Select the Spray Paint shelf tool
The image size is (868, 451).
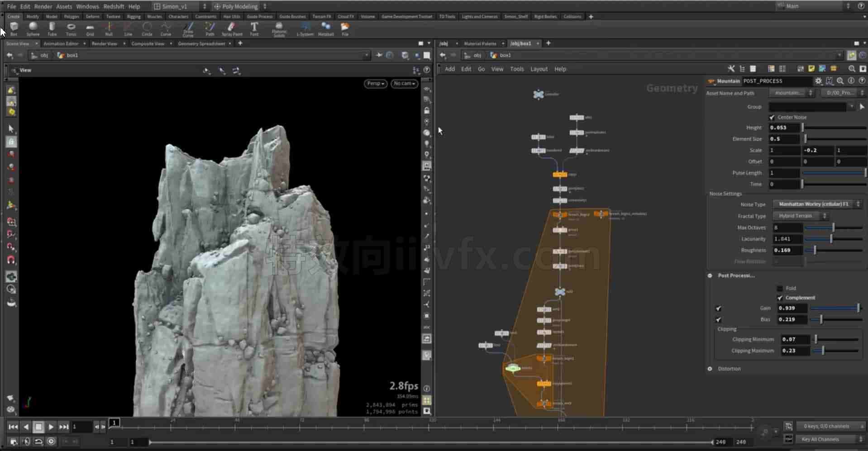point(232,29)
